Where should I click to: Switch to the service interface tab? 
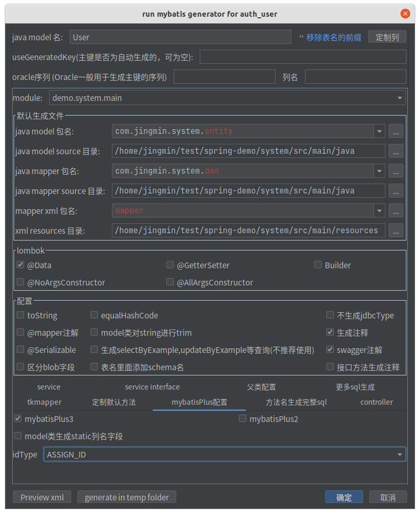click(152, 387)
